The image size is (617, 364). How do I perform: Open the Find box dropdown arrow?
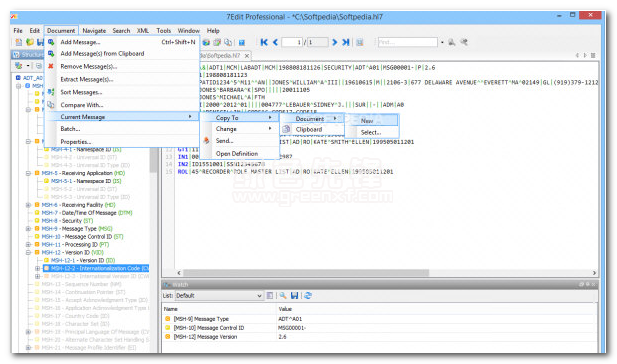tap(442, 42)
